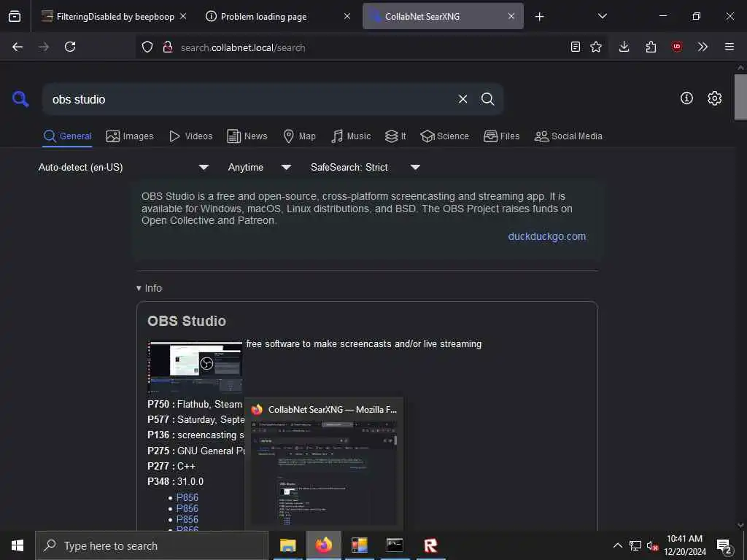This screenshot has height=560, width=747.
Task: Open the Anytime time range dropdown
Action: point(259,167)
